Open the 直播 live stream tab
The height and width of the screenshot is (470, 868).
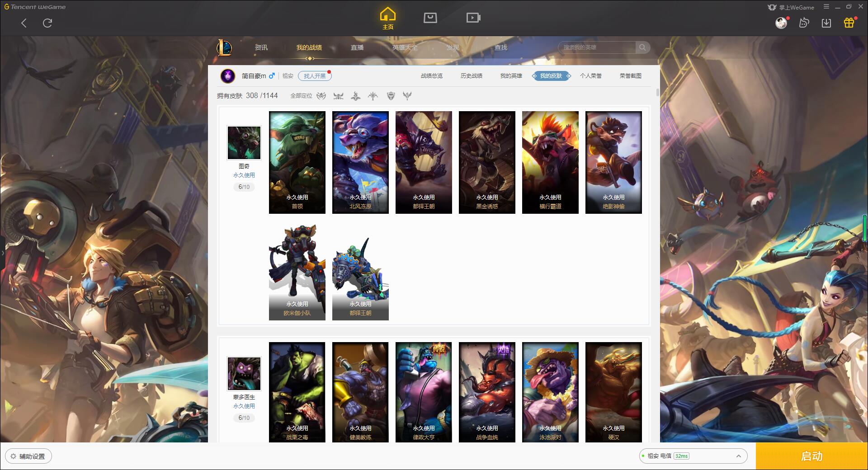coord(357,47)
